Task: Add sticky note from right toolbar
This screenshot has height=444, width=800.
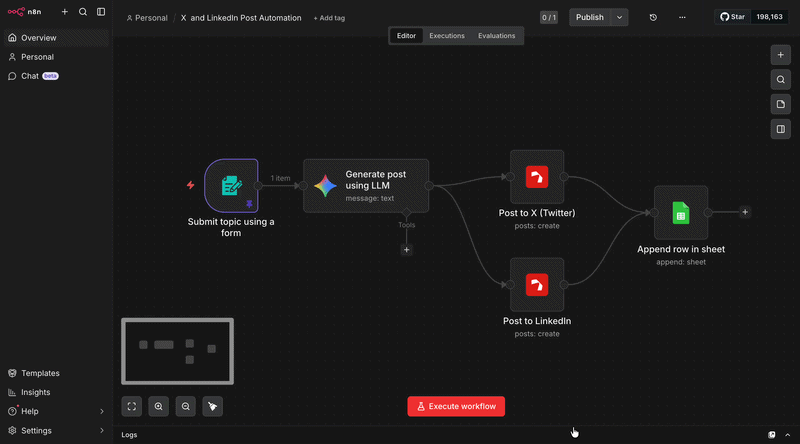Action: (781, 104)
